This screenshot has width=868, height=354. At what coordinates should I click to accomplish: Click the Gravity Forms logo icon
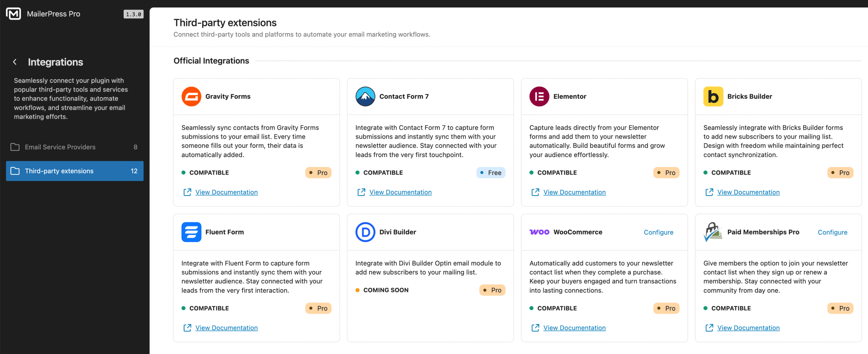coord(191,97)
